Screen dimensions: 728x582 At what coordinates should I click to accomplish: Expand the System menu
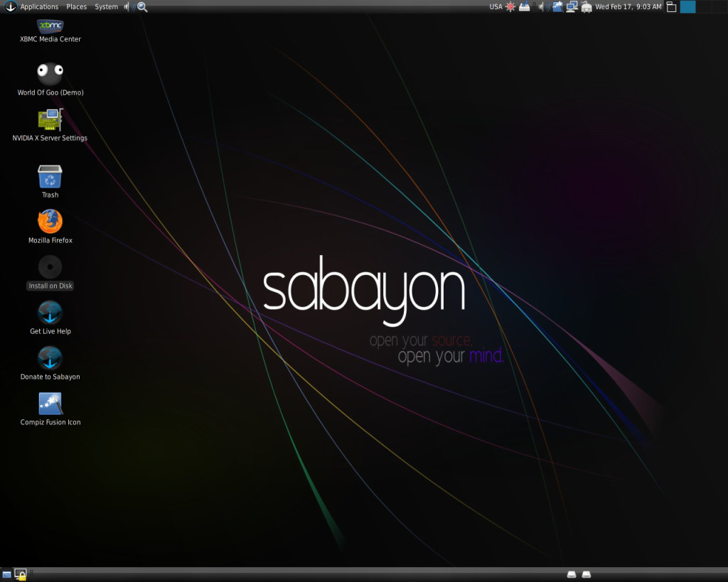[x=106, y=7]
